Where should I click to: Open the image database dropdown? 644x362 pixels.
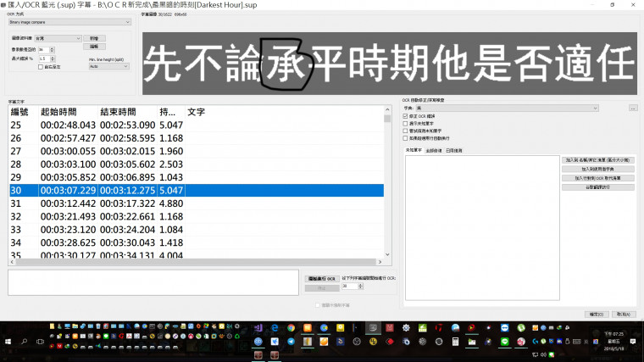[58, 38]
